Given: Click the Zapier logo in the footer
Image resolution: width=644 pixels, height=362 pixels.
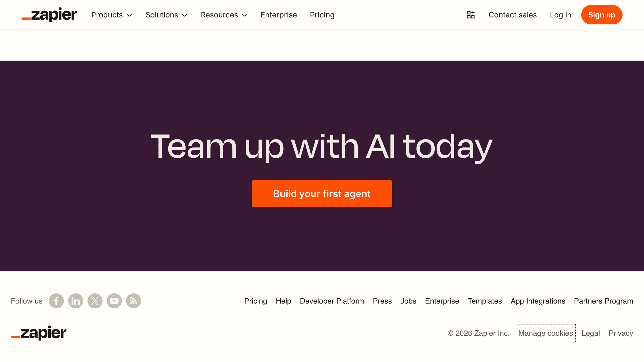Looking at the screenshot, I should pos(38,333).
